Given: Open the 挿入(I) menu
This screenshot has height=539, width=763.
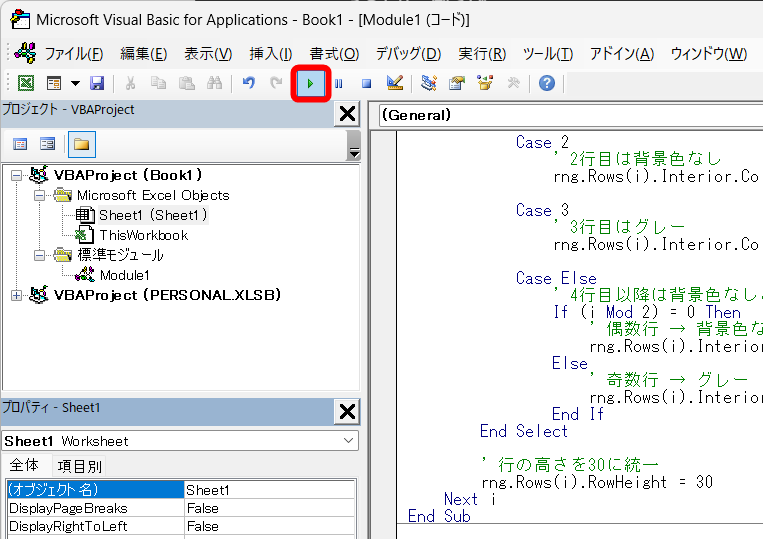Looking at the screenshot, I should (x=271, y=54).
